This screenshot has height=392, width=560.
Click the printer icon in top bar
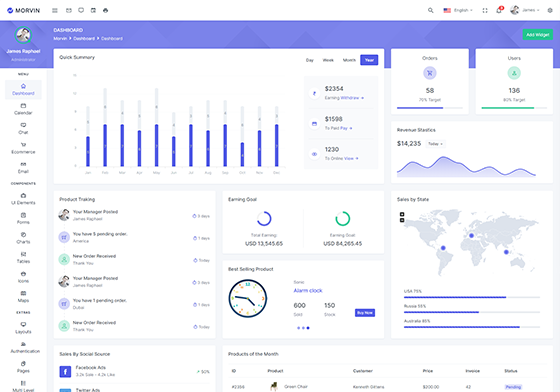pyautogui.click(x=105, y=10)
